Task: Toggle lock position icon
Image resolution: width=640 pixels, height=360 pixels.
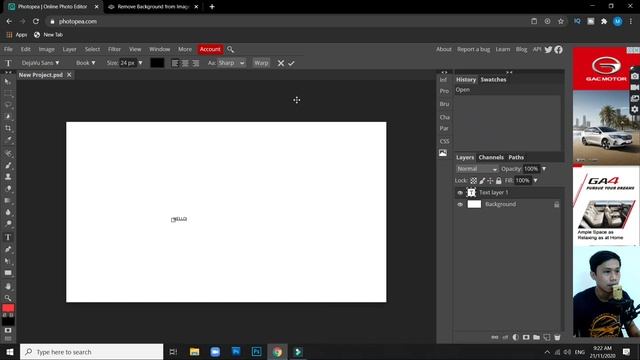Action: coord(490,180)
